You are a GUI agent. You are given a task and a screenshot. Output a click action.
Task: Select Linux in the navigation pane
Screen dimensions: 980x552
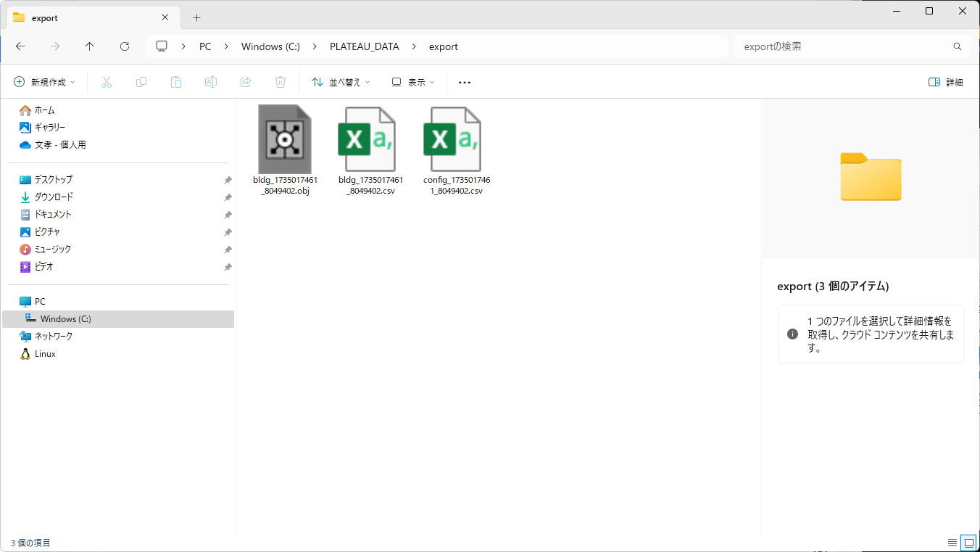click(45, 354)
